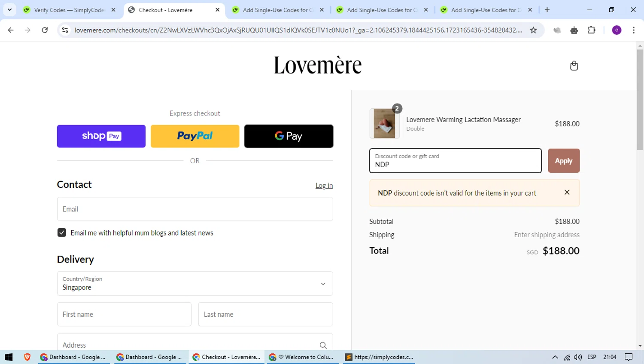Click the page vertical scrollbar thumb
The width and height of the screenshot is (644, 364).
pos(640,100)
